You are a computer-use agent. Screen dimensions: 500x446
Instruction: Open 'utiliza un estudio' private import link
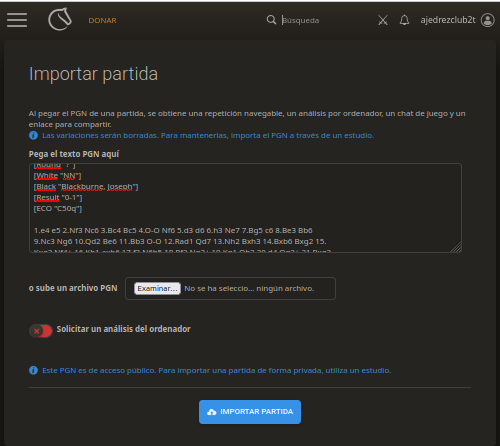click(x=358, y=371)
